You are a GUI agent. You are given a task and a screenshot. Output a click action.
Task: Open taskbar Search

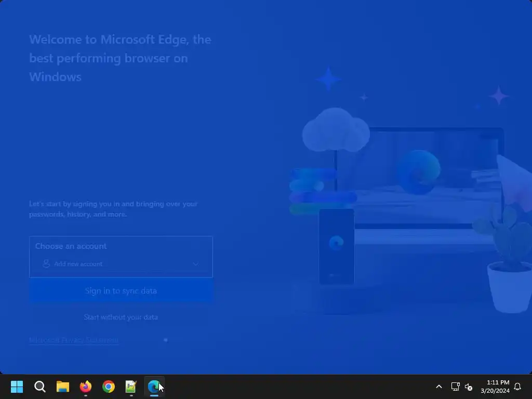pos(39,387)
